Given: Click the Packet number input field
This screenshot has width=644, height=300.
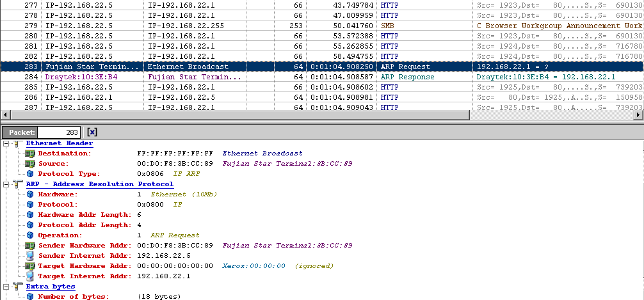Looking at the screenshot, I should click(59, 132).
